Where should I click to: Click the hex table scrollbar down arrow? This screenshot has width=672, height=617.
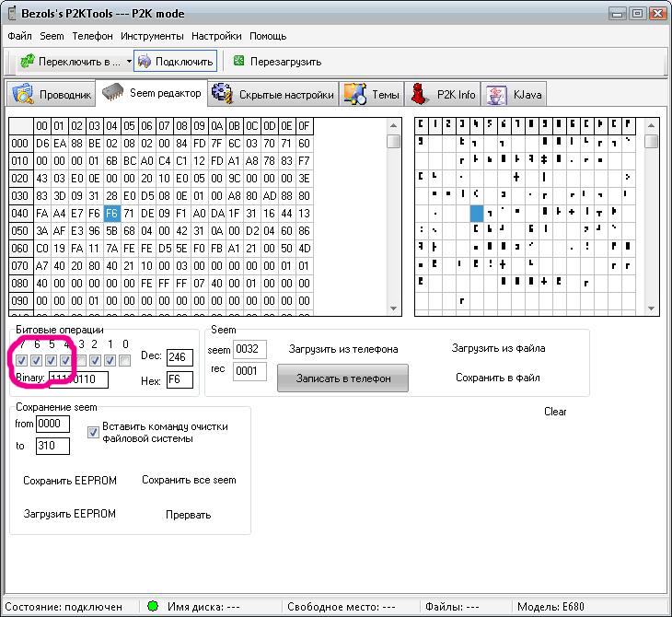tap(393, 308)
